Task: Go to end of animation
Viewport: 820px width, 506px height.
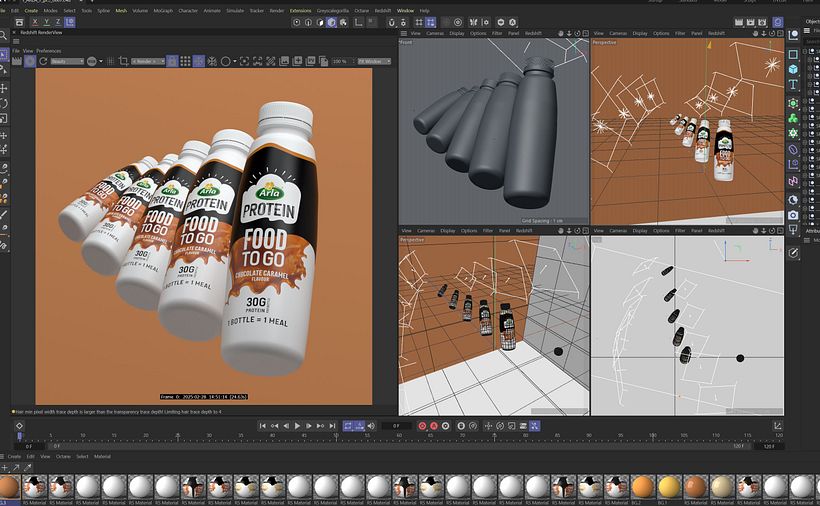Action: (332, 426)
